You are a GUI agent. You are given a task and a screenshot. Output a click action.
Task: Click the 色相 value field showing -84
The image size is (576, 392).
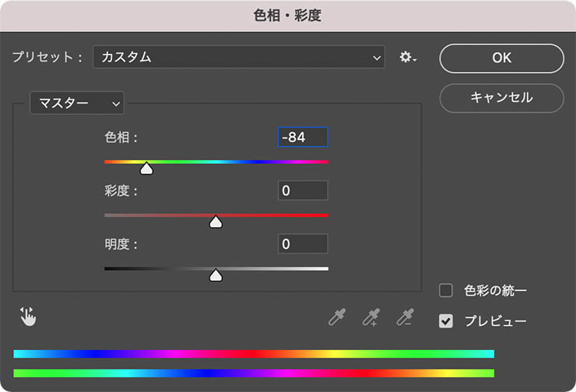tap(303, 138)
